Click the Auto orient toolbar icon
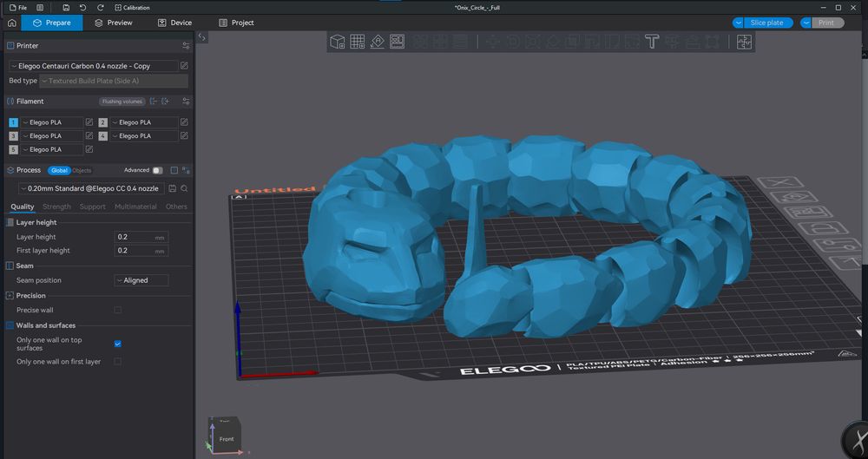The width and height of the screenshot is (868, 459). (377, 41)
